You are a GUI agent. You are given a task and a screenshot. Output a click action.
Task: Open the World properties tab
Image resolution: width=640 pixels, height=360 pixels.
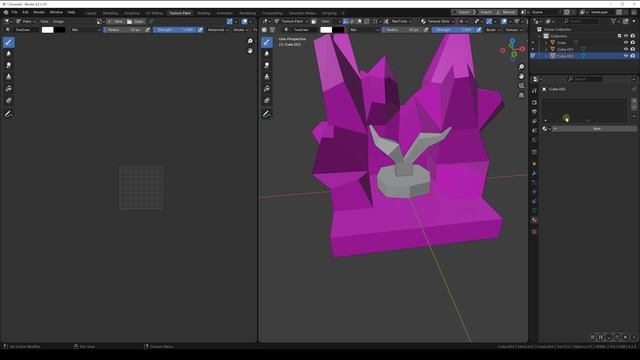pyautogui.click(x=534, y=140)
